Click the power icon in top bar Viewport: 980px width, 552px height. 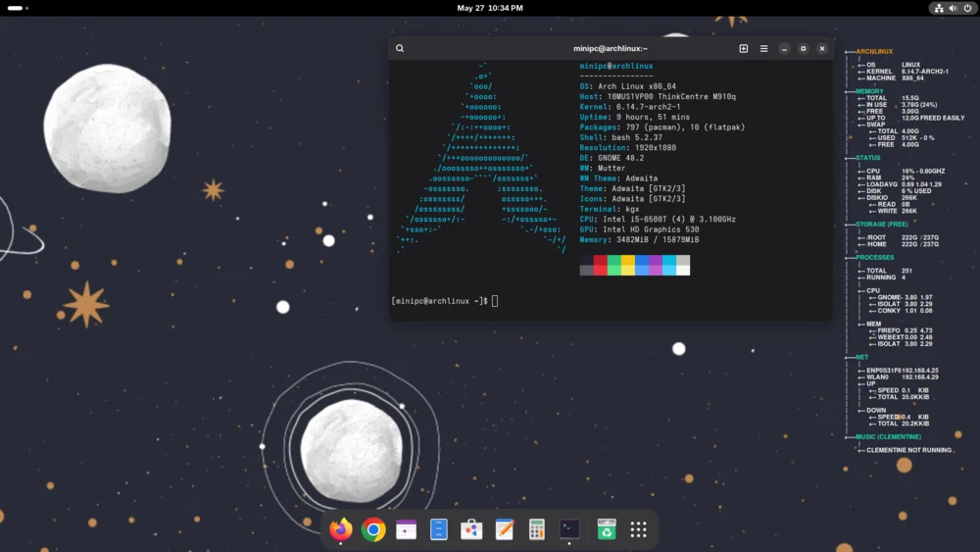pos(967,8)
